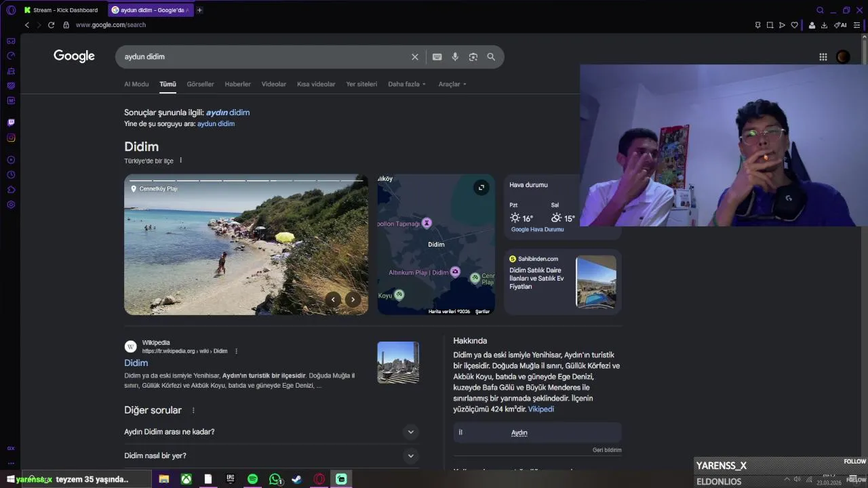Open Opera AI assistant icon
868x488 pixels.
[840, 25]
